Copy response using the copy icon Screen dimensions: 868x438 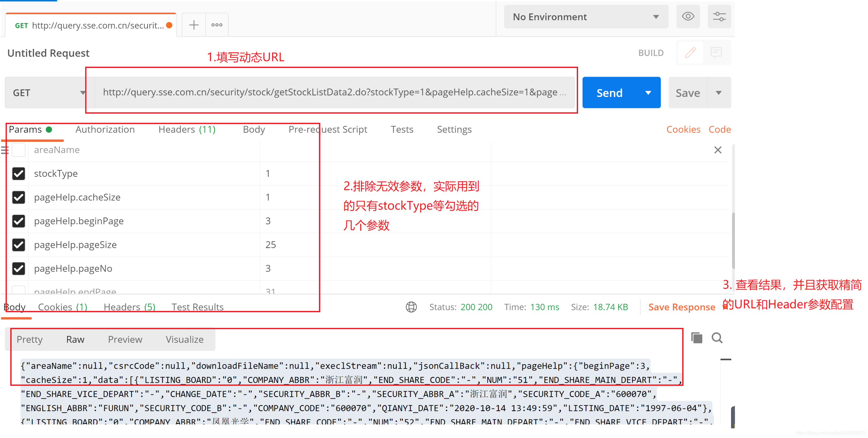(696, 338)
